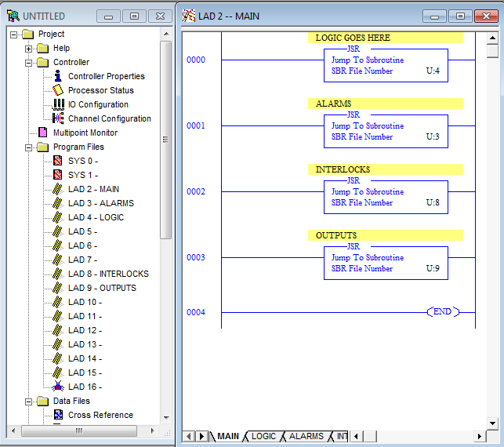504x447 pixels.
Task: Switch to the ALARMS ladder tab
Action: click(x=306, y=436)
